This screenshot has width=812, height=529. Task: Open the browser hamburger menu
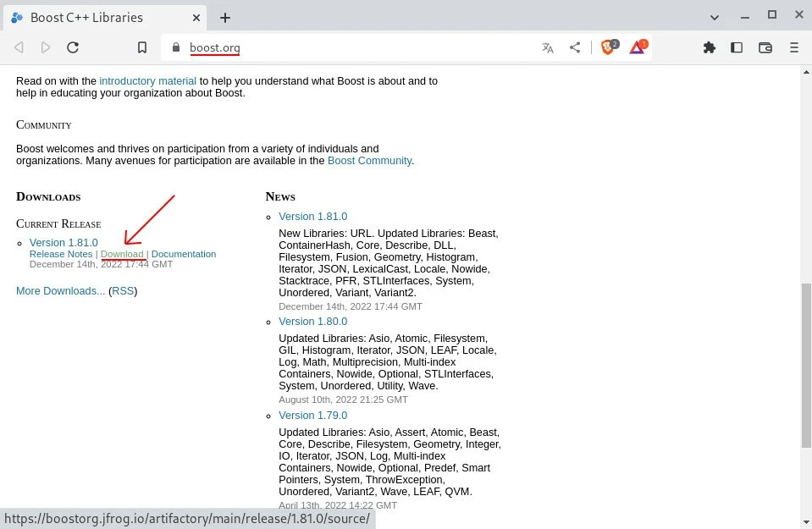click(793, 47)
